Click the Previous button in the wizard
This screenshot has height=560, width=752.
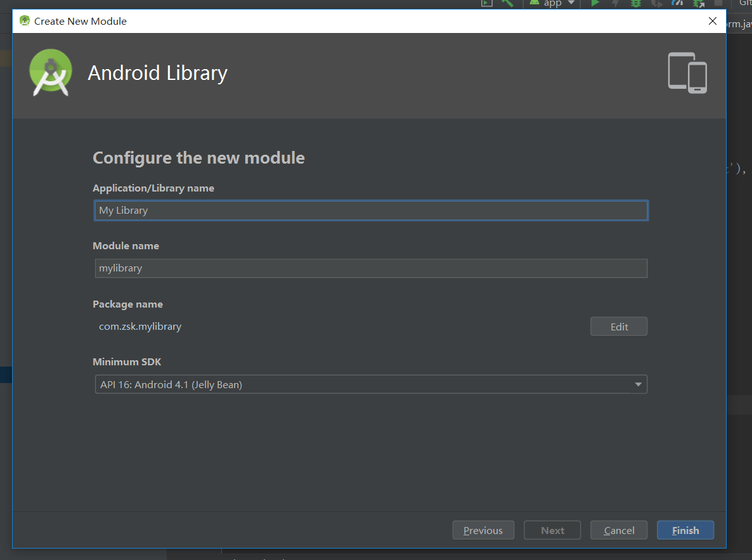click(483, 530)
